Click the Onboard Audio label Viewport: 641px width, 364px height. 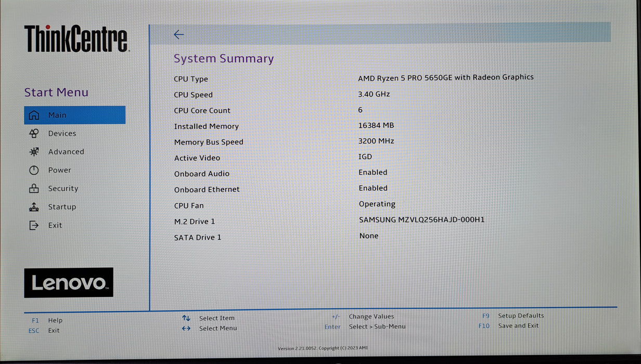[202, 174]
